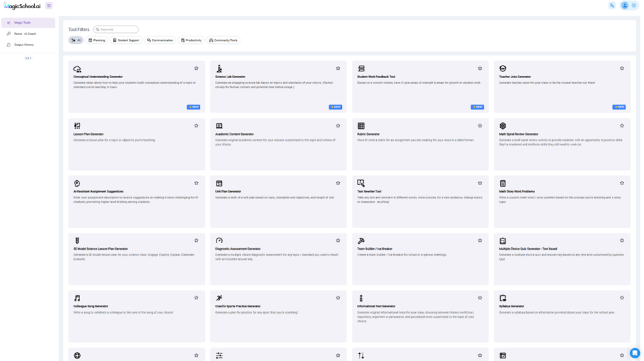Click the Academic Content Generator icon
644x361 pixels.
[x=219, y=125]
